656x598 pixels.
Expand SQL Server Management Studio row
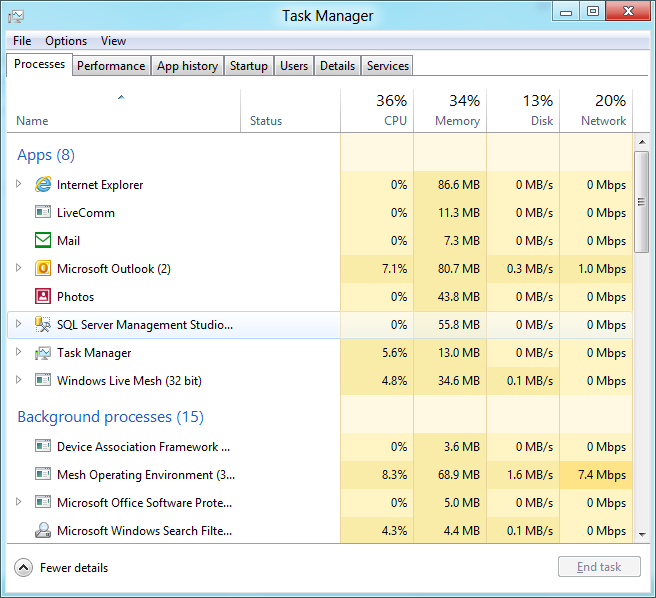point(18,323)
